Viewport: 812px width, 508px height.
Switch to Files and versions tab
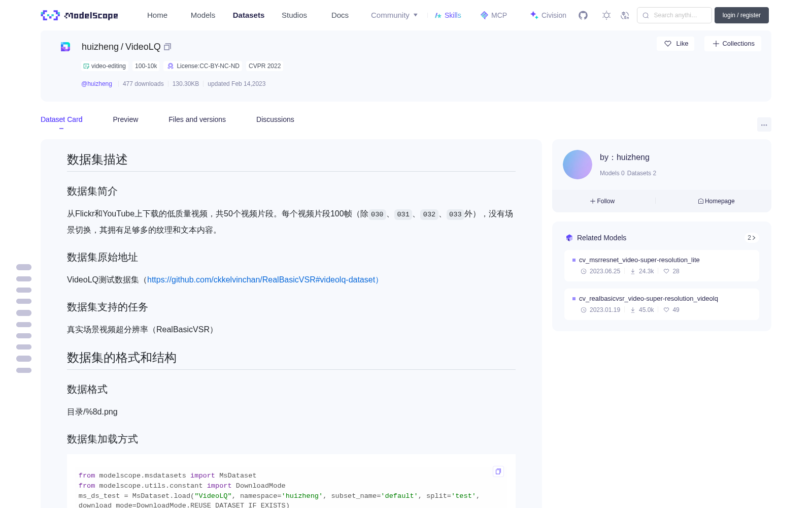click(197, 119)
